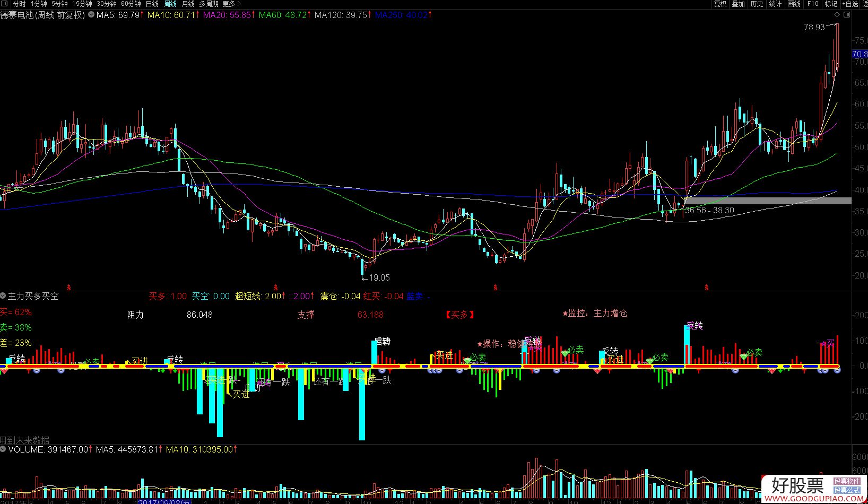Click the 78.93 high price label
868x504 pixels.
coord(814,27)
